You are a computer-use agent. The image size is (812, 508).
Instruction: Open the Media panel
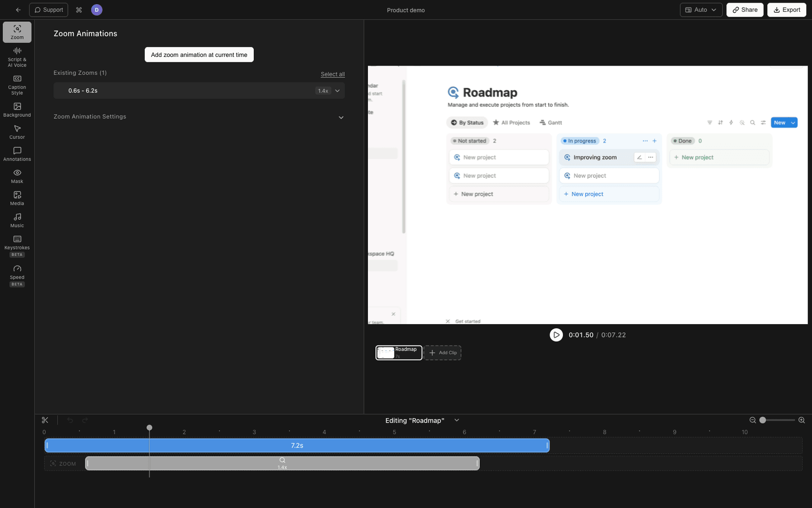click(17, 198)
